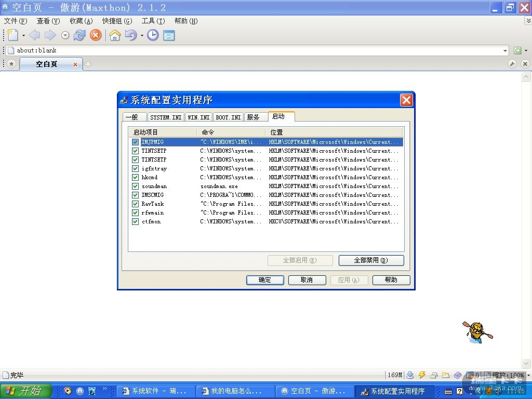
Task: Click the round X icon at tab bar right
Action: pos(525,64)
